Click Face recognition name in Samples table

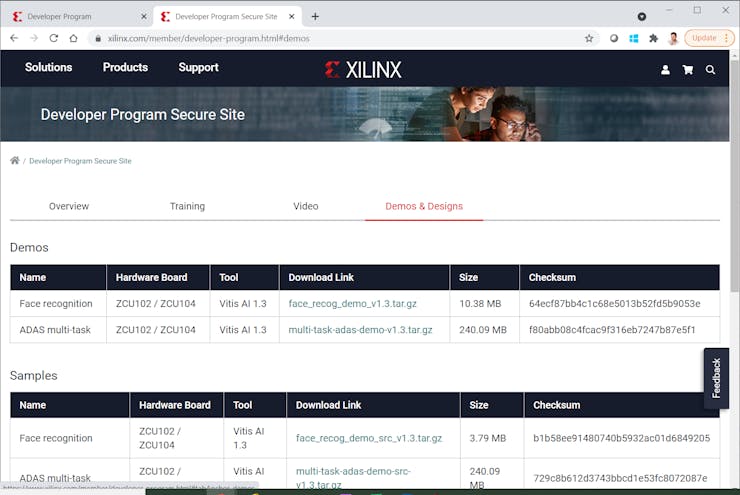[56, 438]
